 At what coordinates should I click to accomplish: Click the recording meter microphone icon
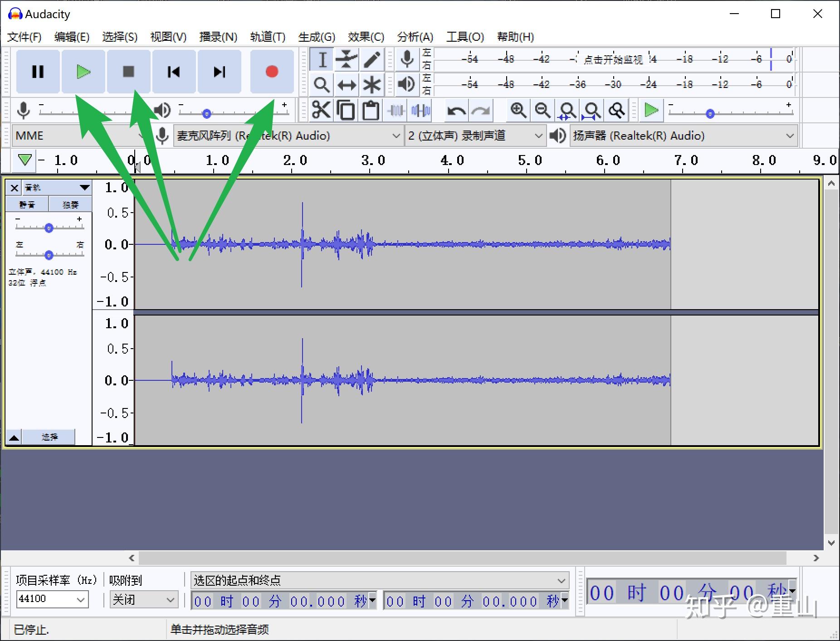click(x=407, y=59)
